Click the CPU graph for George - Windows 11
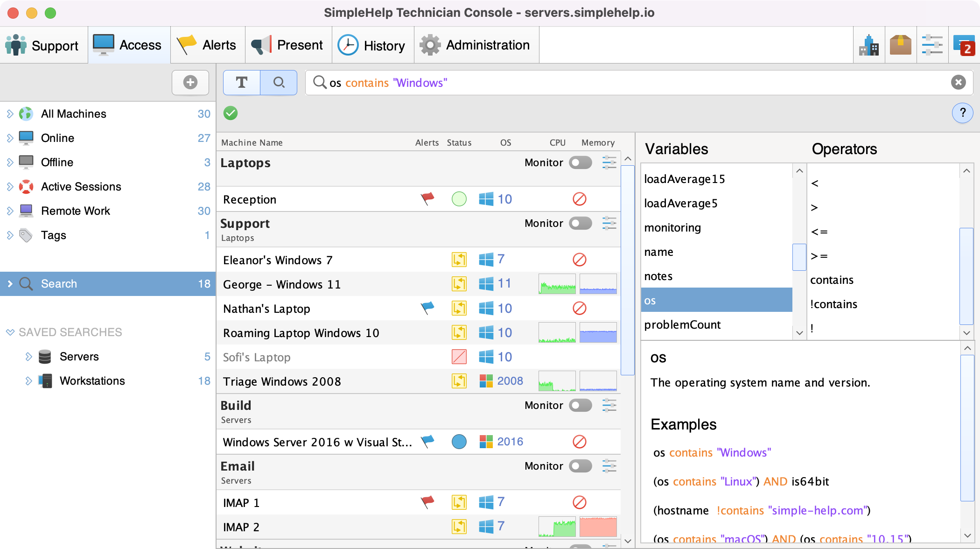The width and height of the screenshot is (980, 549). coord(557,284)
